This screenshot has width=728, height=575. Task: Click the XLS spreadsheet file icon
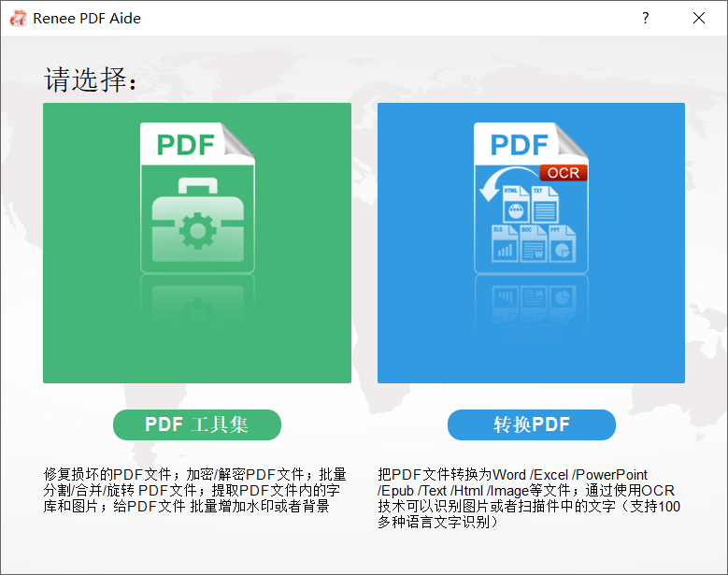505,243
